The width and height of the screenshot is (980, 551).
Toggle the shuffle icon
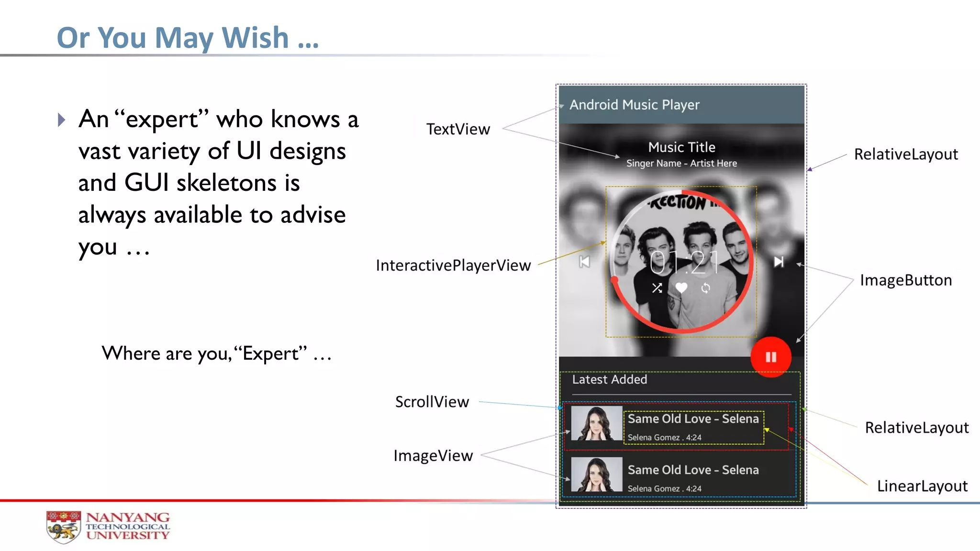657,288
